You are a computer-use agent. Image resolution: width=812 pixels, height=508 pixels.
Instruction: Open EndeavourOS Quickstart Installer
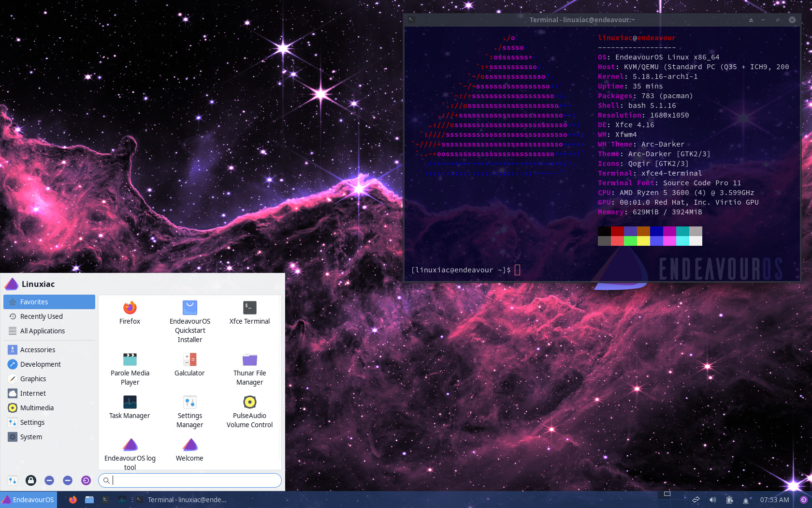(189, 322)
